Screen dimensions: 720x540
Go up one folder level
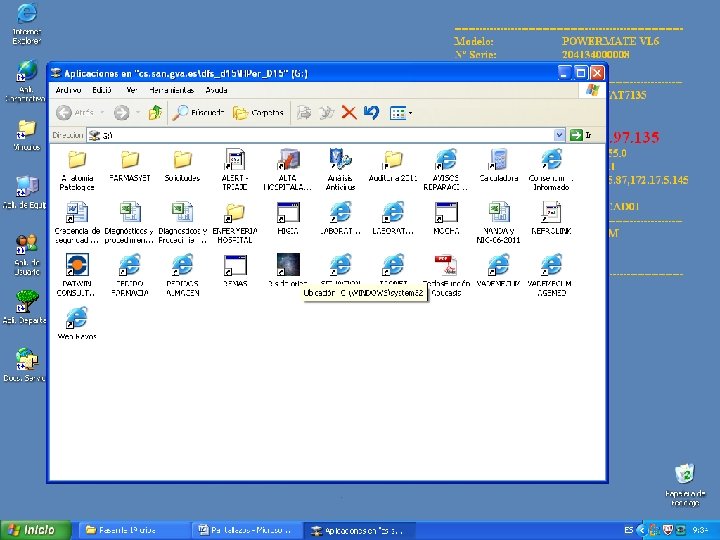pyautogui.click(x=155, y=112)
